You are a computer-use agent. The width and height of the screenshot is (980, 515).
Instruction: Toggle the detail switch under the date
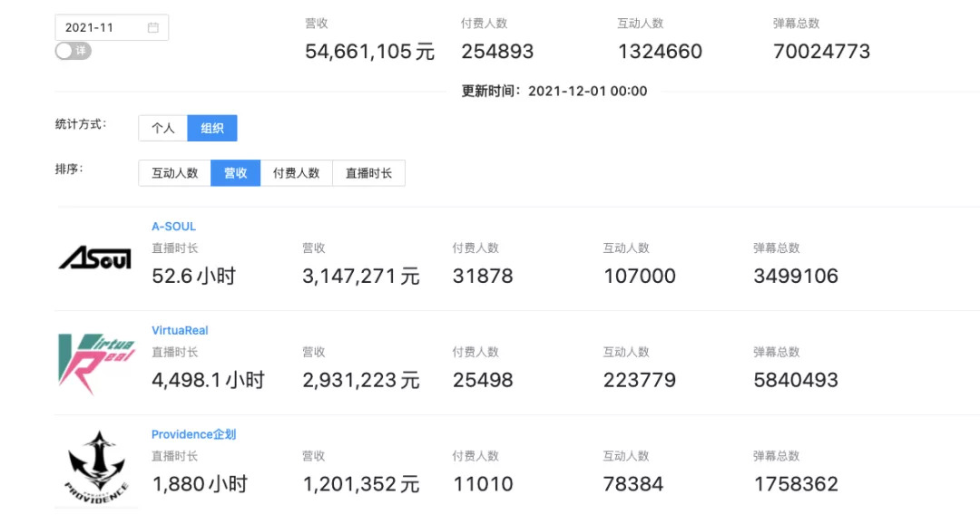pyautogui.click(x=73, y=52)
